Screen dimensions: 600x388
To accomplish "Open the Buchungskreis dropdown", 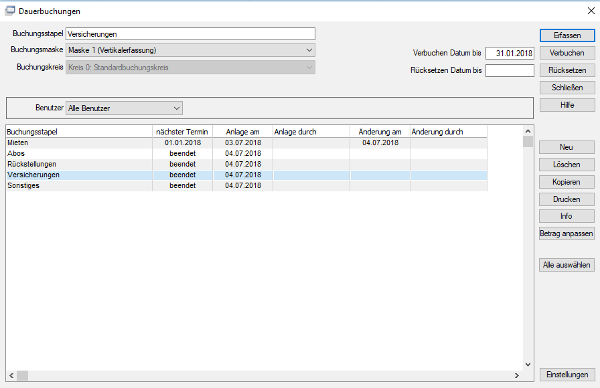I will pos(191,67).
